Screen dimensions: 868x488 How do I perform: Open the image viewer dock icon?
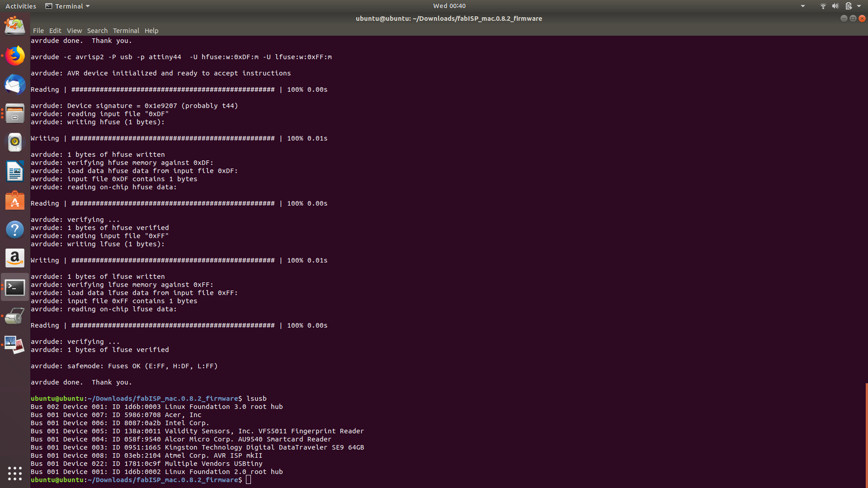(x=15, y=345)
